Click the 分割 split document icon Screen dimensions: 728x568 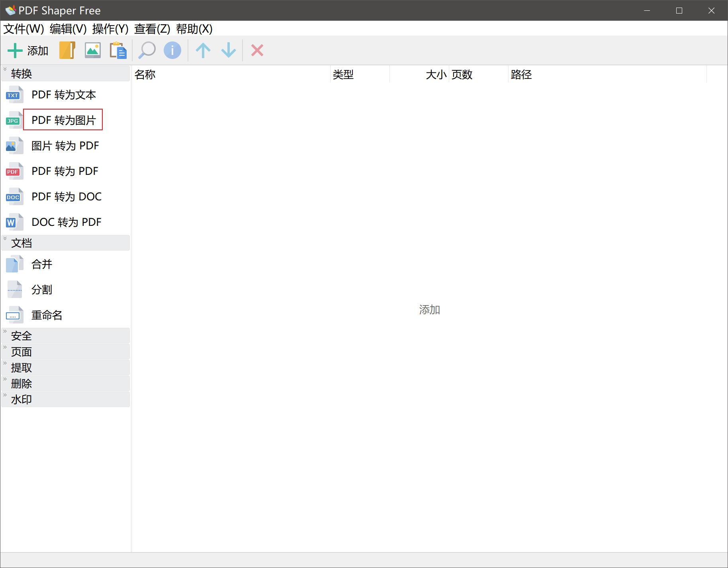tap(14, 290)
